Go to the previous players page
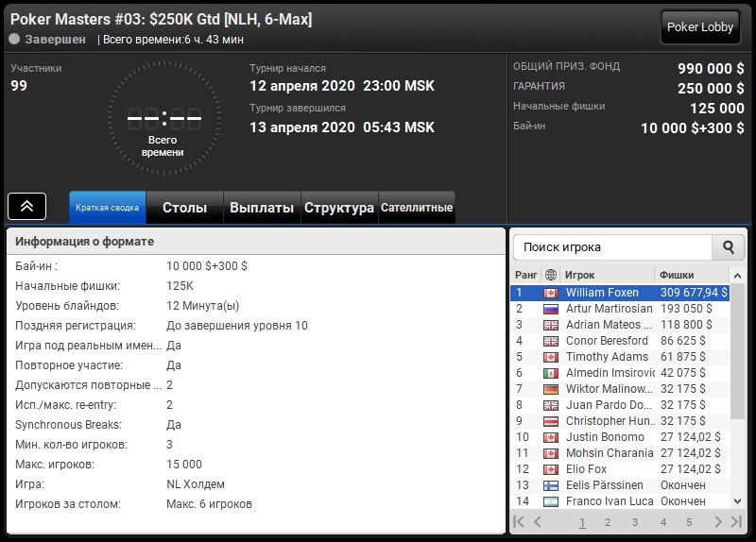756x542 pixels. coord(538,521)
